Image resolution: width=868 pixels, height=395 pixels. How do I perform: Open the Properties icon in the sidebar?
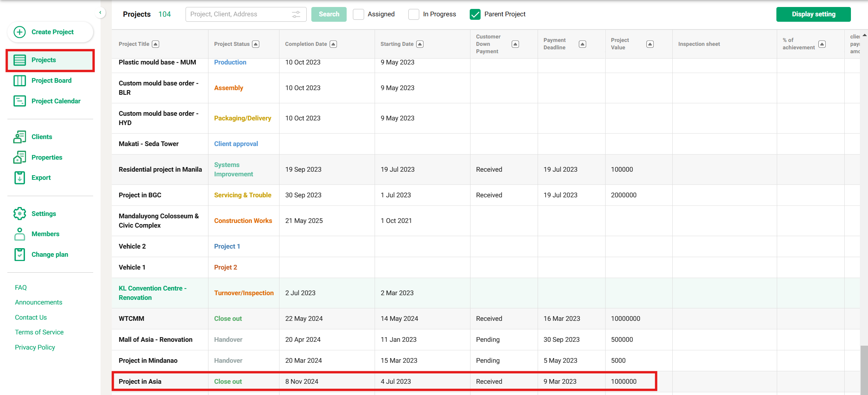coord(20,157)
